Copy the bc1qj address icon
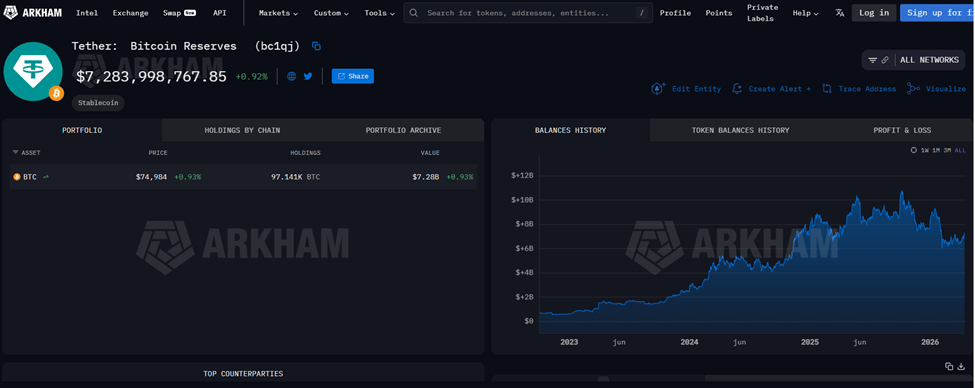This screenshot has height=388, width=975. pyautogui.click(x=316, y=46)
